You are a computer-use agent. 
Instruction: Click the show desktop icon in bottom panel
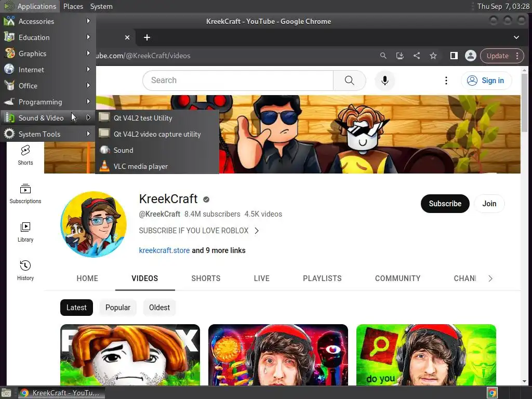[x=6, y=393]
